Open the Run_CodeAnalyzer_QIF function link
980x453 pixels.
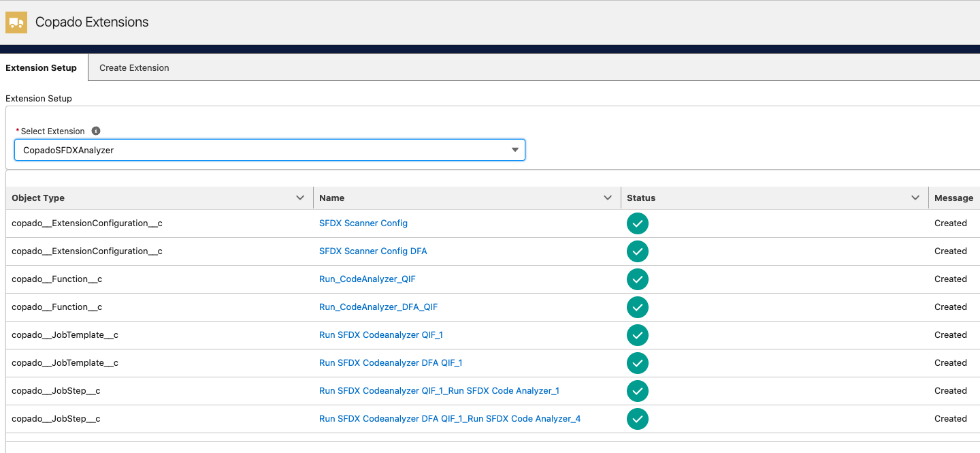point(367,279)
